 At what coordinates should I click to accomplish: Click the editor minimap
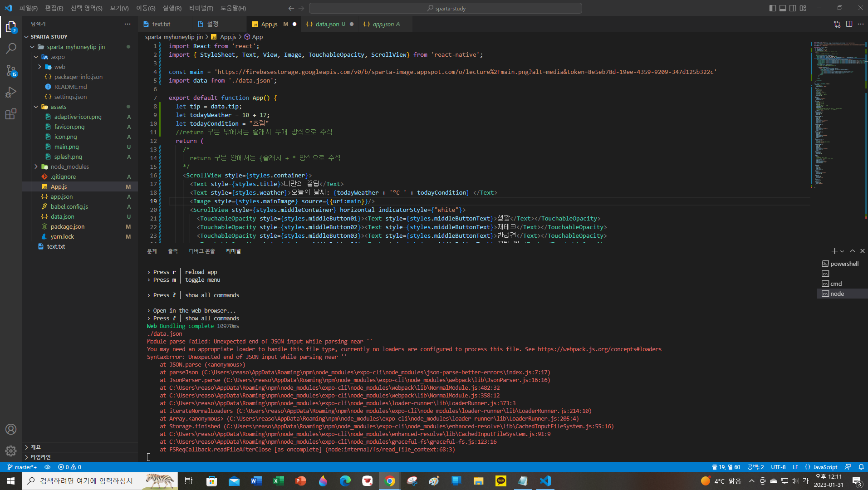tap(839, 114)
